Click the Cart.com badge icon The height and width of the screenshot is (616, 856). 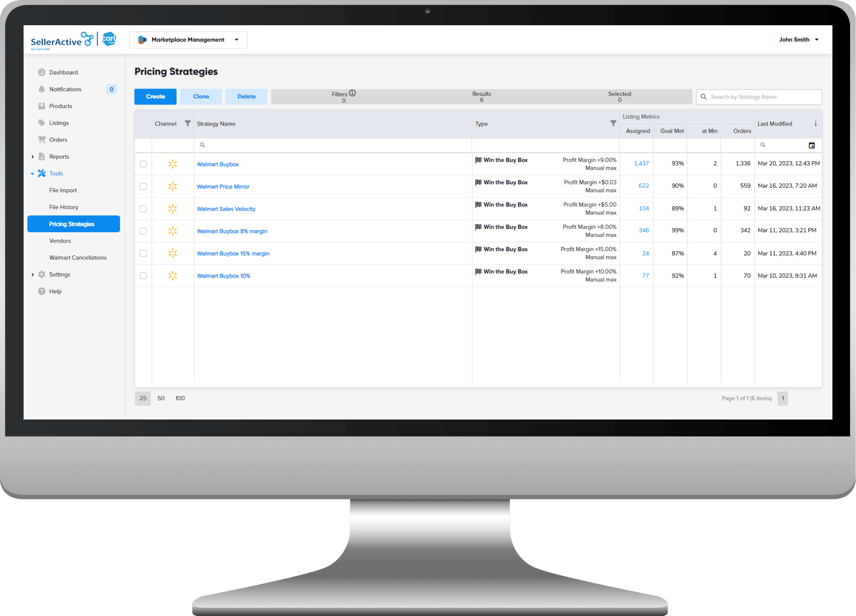[109, 39]
